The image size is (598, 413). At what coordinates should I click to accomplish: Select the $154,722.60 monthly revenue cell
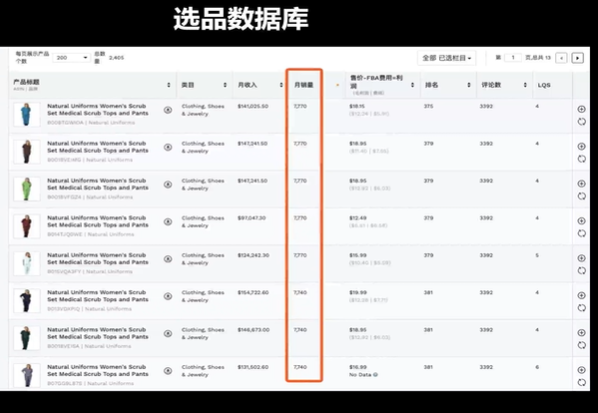coord(253,292)
